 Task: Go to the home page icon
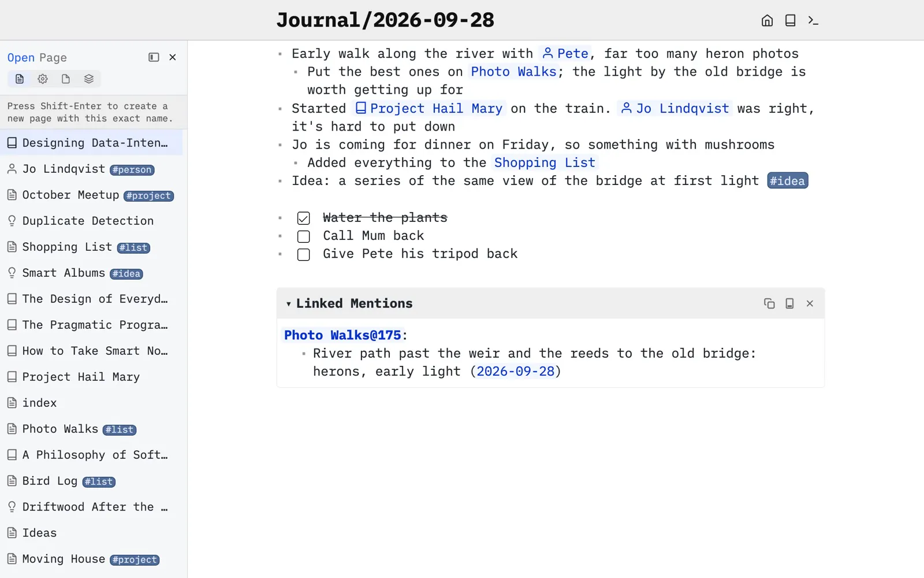[x=767, y=21]
